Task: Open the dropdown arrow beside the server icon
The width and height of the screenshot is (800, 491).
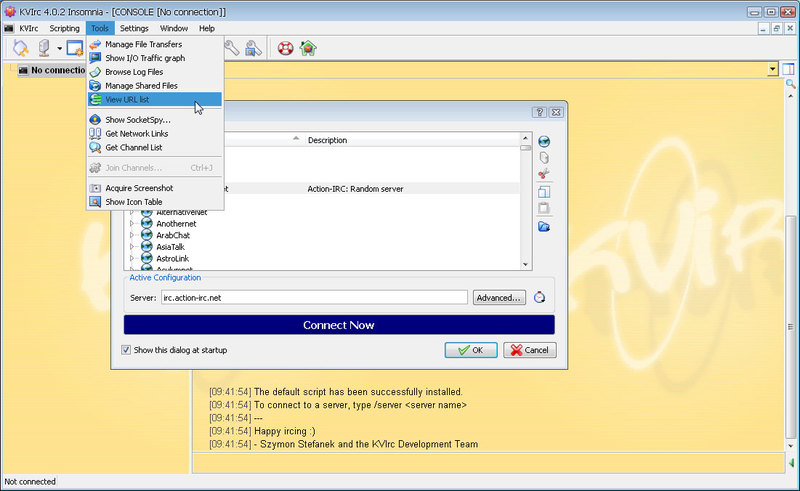Action: (x=59, y=49)
